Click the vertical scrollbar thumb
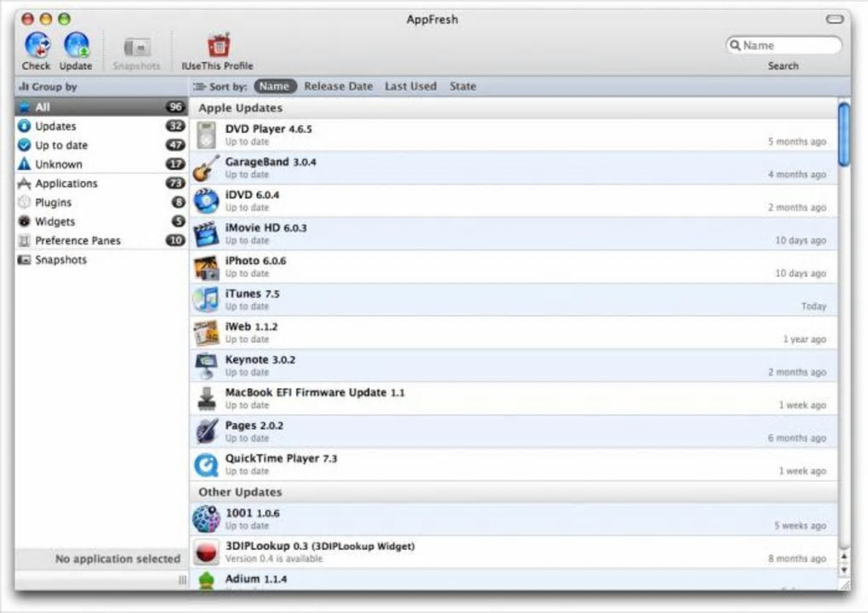 (x=843, y=135)
